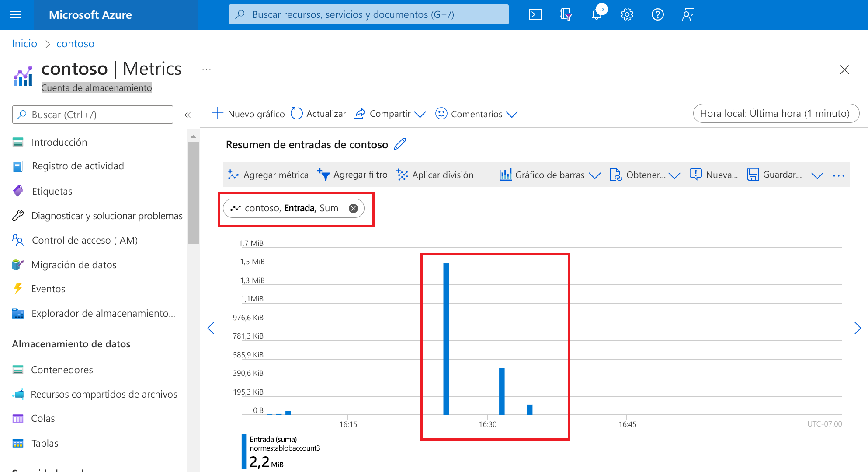Go to contoso breadcrumb

[75, 44]
